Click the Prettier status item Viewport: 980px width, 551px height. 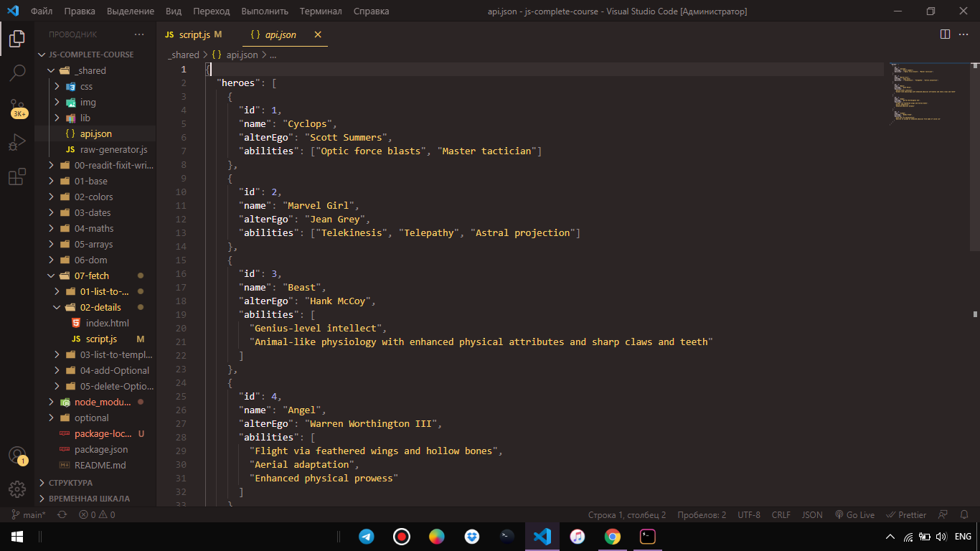point(907,515)
